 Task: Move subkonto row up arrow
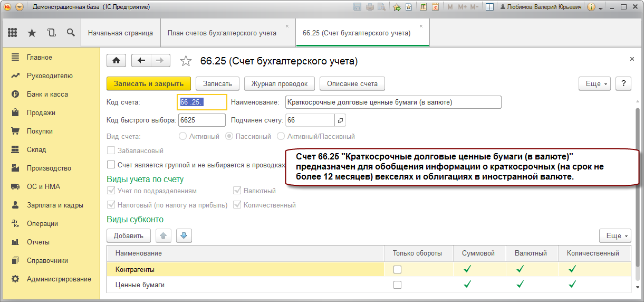coord(164,235)
